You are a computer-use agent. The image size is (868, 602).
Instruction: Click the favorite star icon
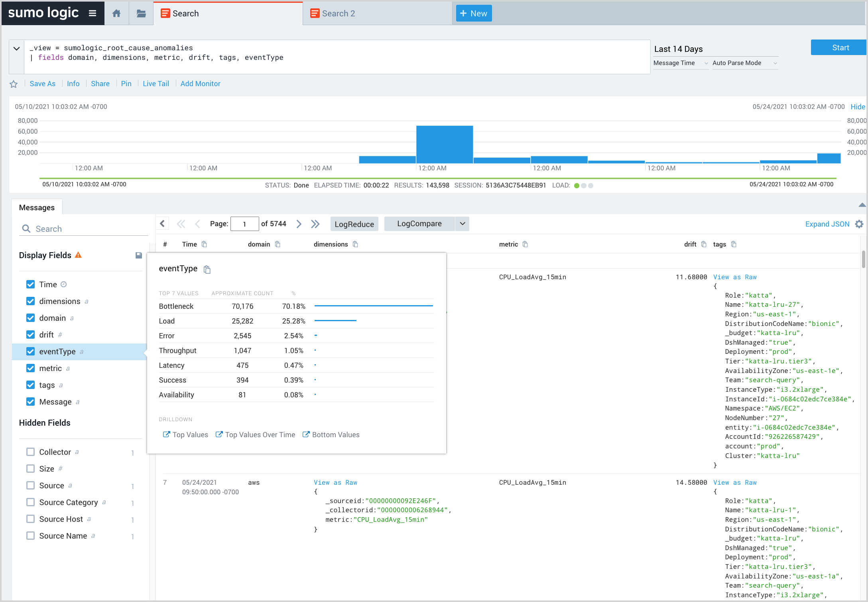pos(14,84)
